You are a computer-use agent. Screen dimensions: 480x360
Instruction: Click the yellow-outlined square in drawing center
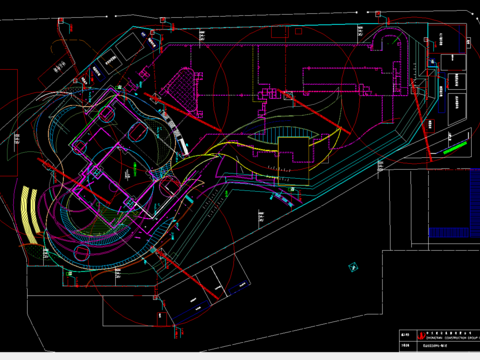click(x=294, y=161)
